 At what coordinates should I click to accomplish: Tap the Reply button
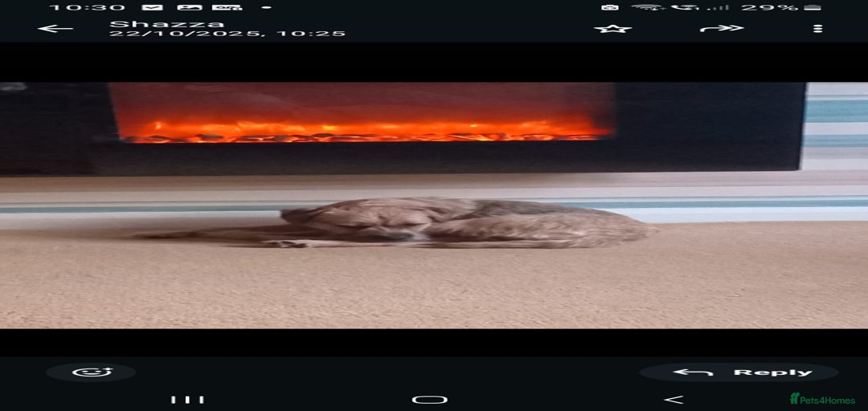pyautogui.click(x=739, y=372)
